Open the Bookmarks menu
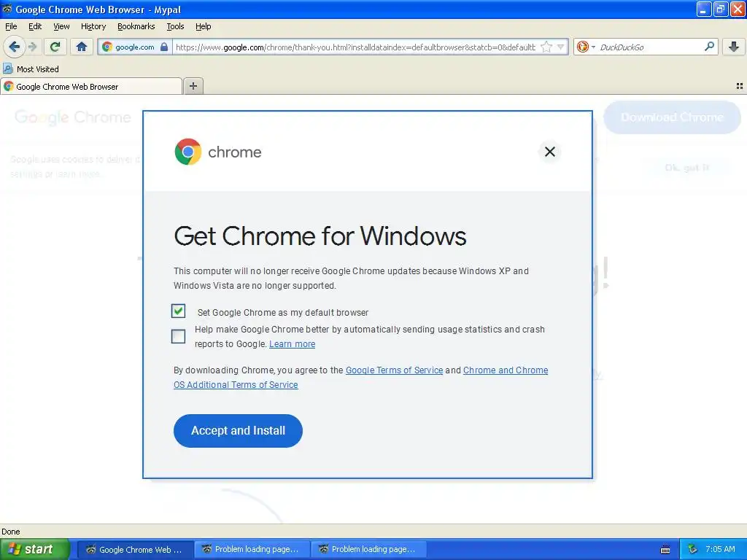Screen dimensions: 747x560 [x=136, y=26]
